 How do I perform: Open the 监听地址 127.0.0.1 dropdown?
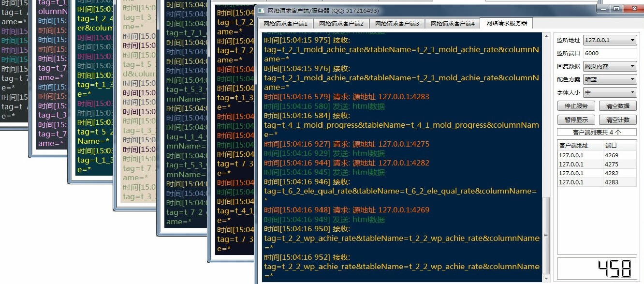coord(610,40)
